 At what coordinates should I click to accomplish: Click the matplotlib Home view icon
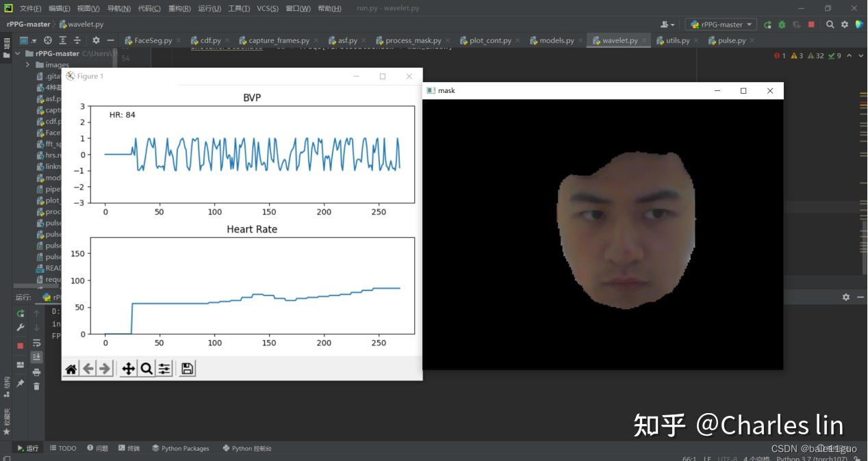coord(71,368)
